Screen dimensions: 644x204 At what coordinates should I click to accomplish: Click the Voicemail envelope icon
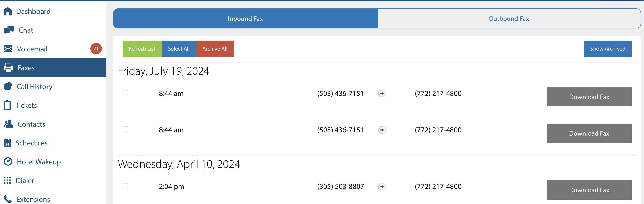pos(8,49)
